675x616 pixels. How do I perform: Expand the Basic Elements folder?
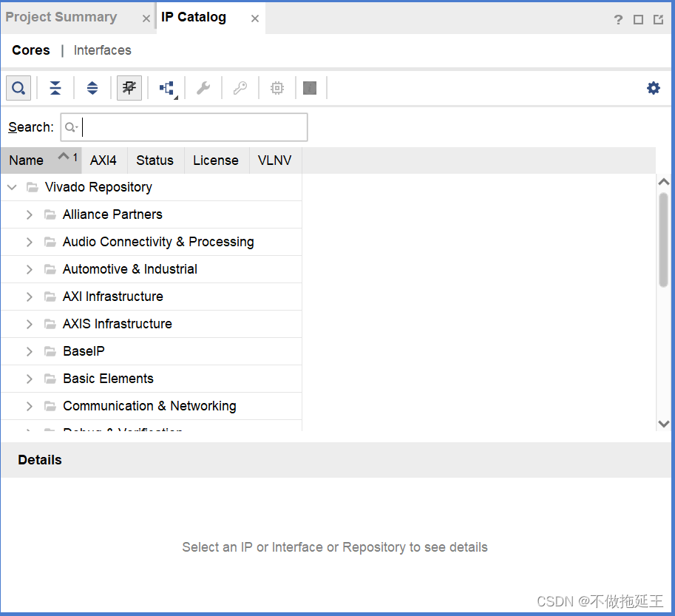click(x=29, y=379)
